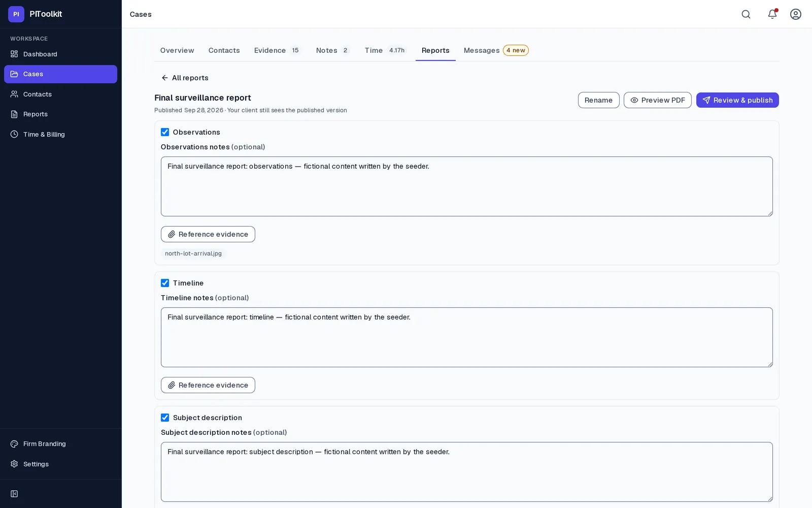This screenshot has height=508, width=812.
Task: Uncheck the Observations section checkbox
Action: 165,132
